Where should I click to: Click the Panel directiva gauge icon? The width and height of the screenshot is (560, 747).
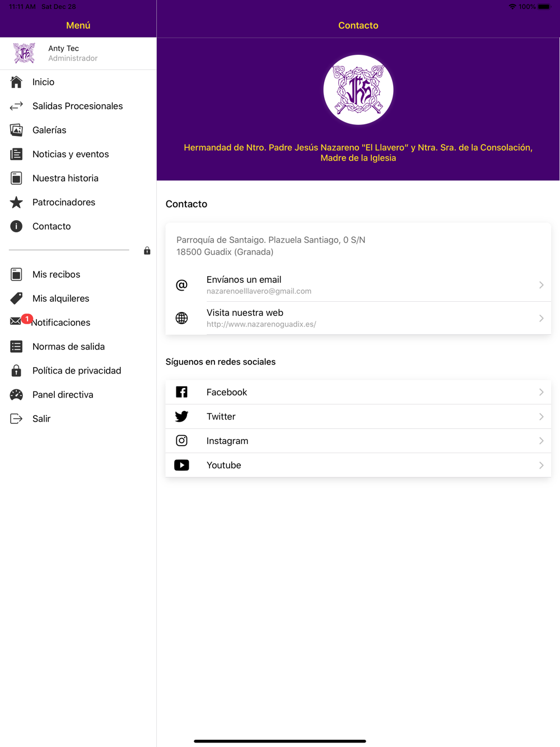(16, 395)
